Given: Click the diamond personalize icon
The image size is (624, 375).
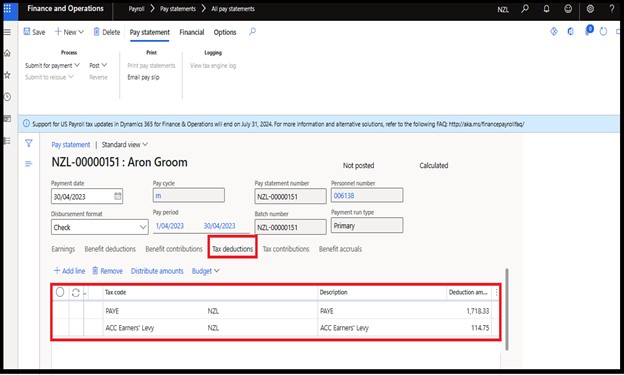Looking at the screenshot, I should (554, 31).
